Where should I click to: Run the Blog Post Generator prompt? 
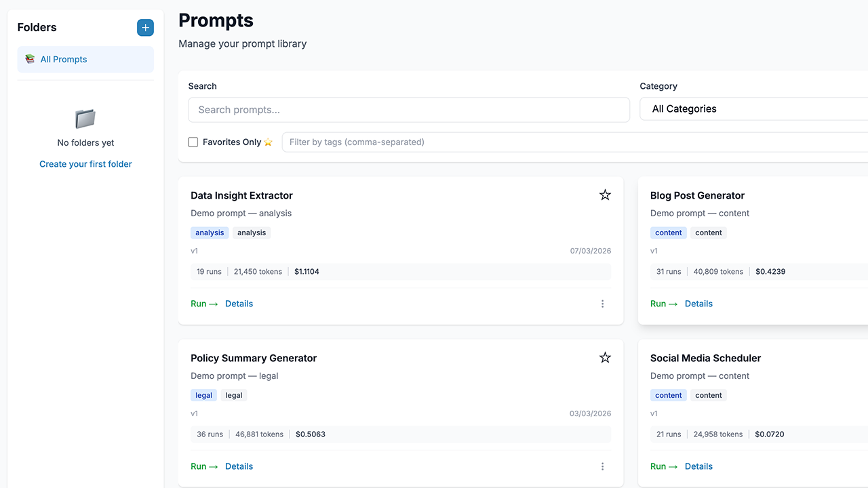664,304
